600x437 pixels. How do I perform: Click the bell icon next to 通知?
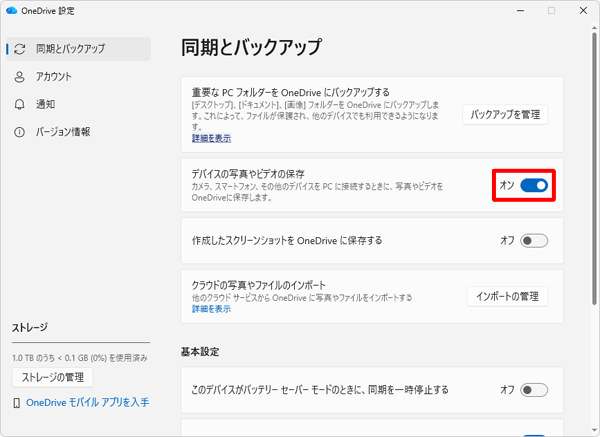[20, 104]
